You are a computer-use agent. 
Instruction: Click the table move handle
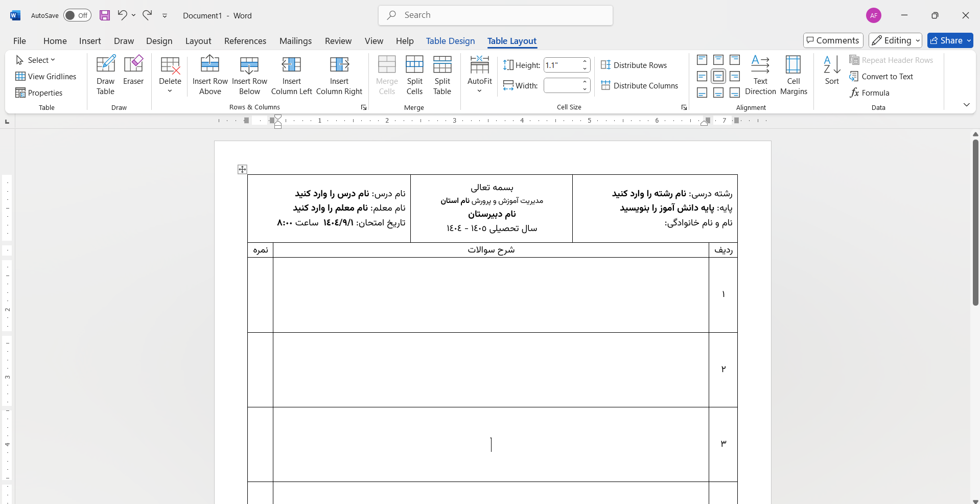coord(242,169)
